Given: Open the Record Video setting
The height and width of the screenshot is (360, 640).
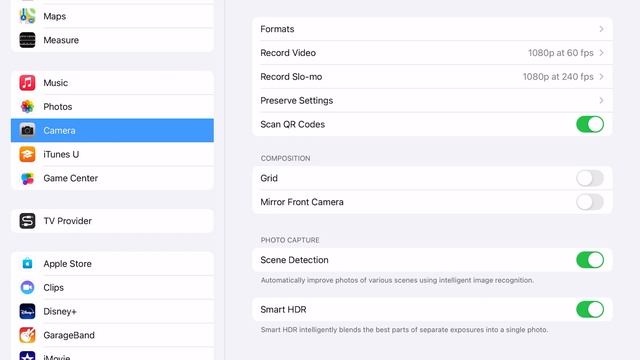Looking at the screenshot, I should tap(432, 53).
